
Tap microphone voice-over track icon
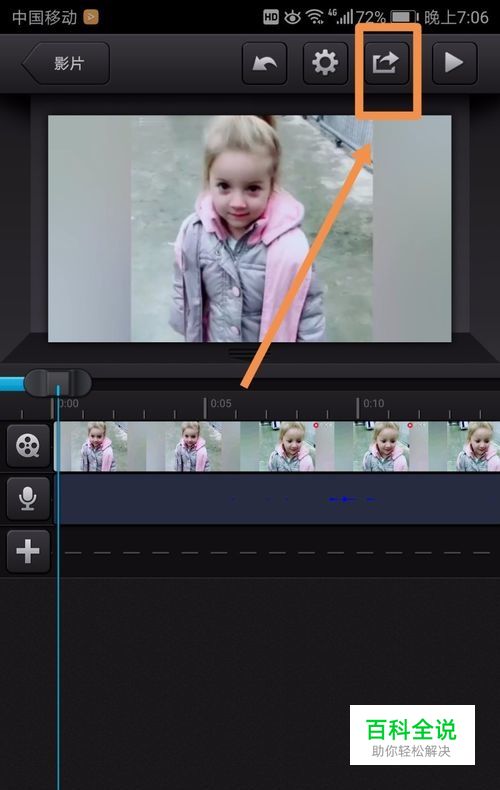click(28, 499)
